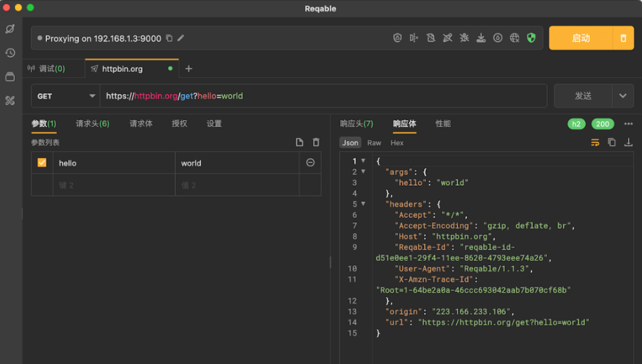Screen dimensions: 642x364
Task: Collapse the headers object on line 5
Action: pyautogui.click(x=363, y=203)
